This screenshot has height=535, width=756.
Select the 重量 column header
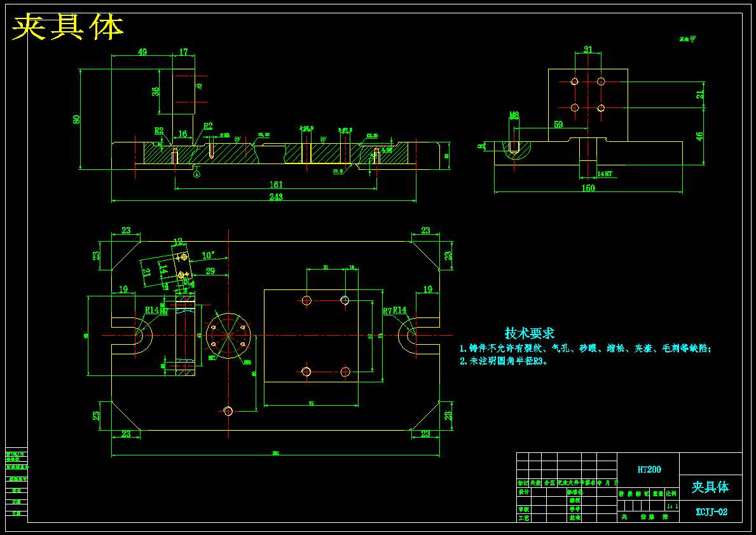pyautogui.click(x=659, y=494)
